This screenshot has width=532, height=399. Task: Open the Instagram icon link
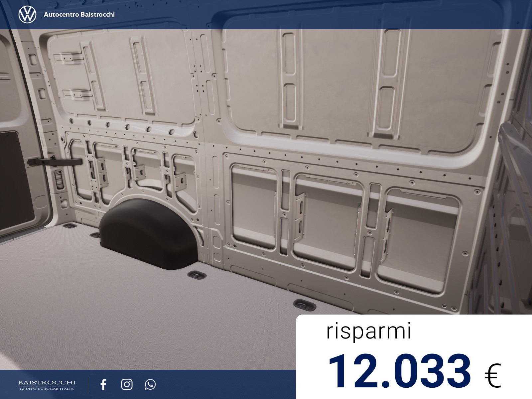[127, 384]
